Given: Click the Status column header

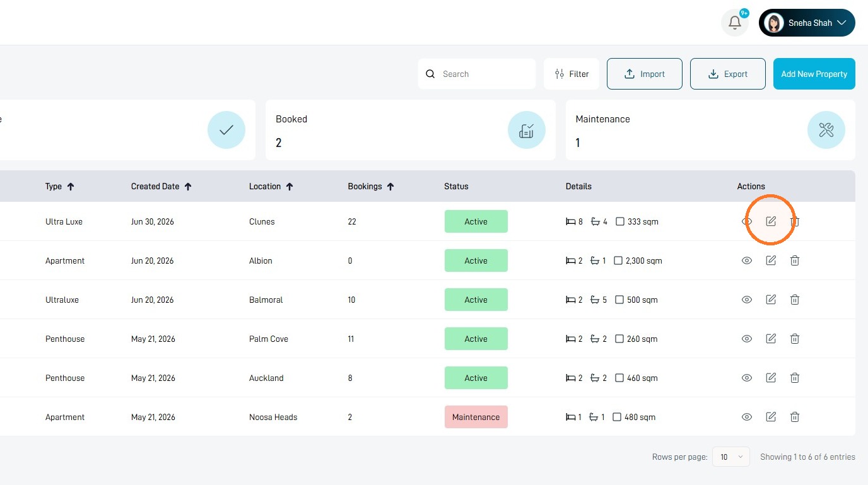Looking at the screenshot, I should point(456,187).
